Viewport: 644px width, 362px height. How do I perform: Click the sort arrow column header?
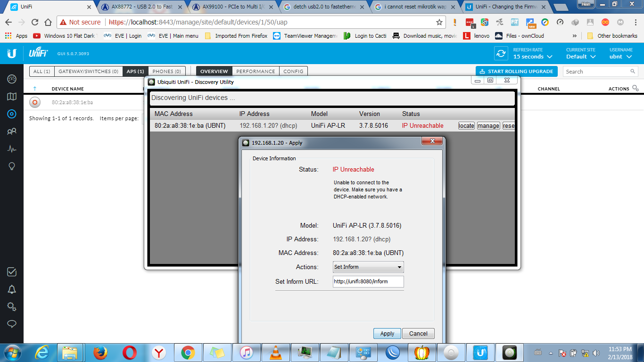35,89
